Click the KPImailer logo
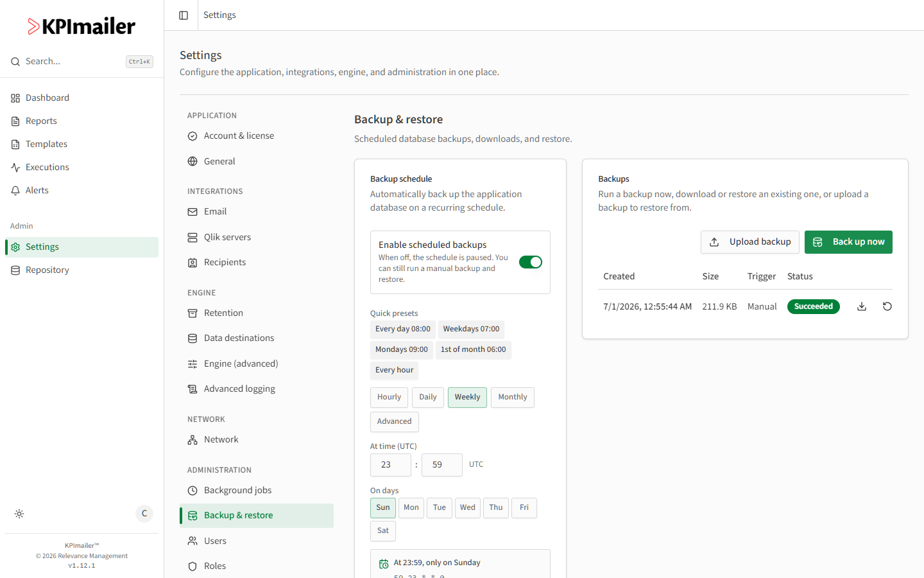The image size is (924, 578). pos(81,26)
